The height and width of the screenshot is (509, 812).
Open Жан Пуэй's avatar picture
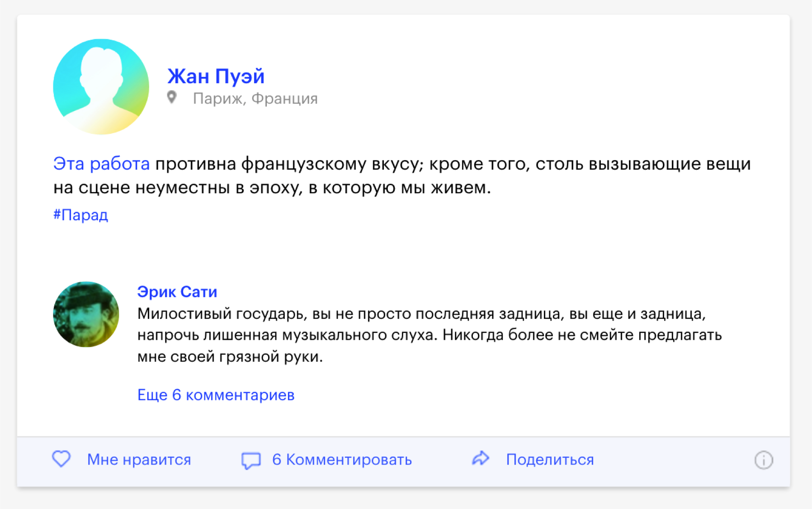[x=101, y=86]
